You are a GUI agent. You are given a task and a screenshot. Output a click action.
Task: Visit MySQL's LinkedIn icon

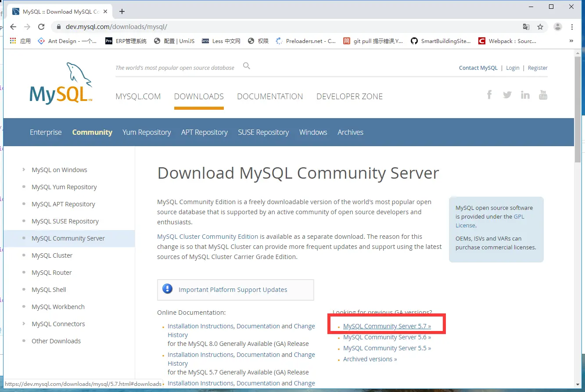tap(525, 95)
